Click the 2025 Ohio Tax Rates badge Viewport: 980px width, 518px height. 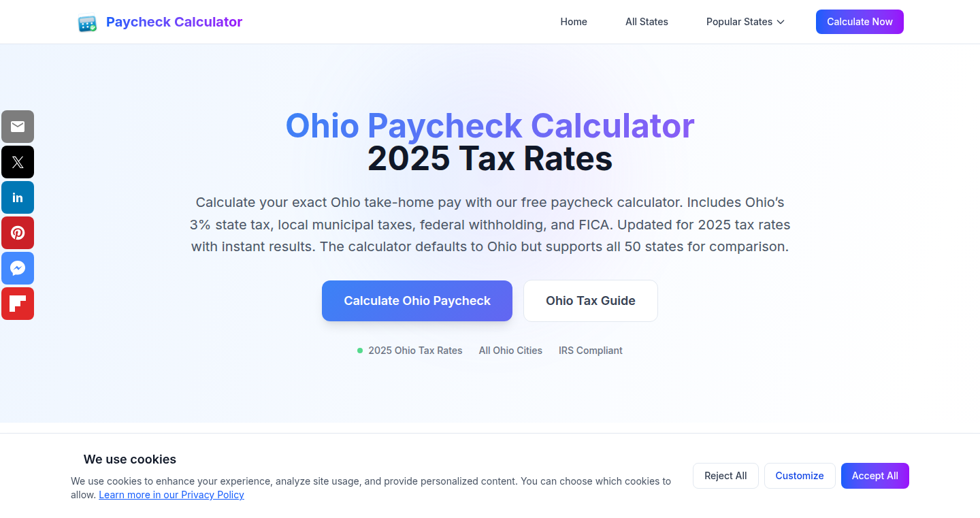pyautogui.click(x=410, y=351)
